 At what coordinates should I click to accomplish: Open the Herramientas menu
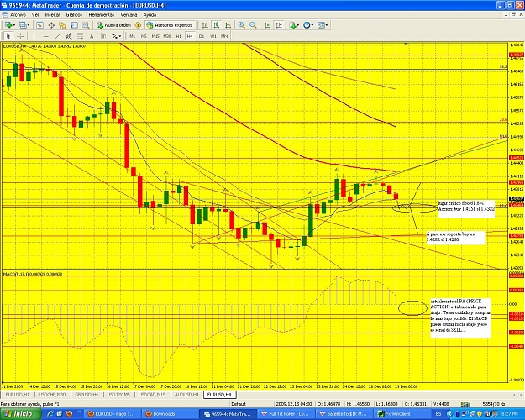coord(102,15)
